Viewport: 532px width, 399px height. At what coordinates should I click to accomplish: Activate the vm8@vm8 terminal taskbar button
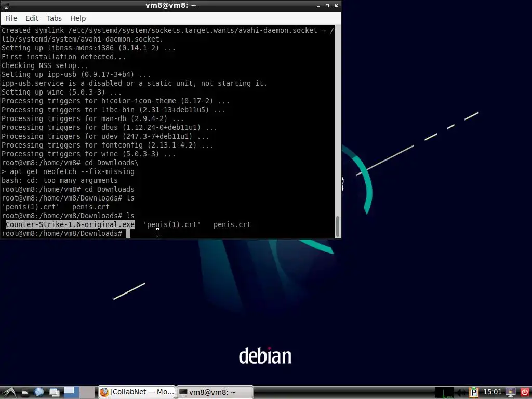(x=215, y=392)
